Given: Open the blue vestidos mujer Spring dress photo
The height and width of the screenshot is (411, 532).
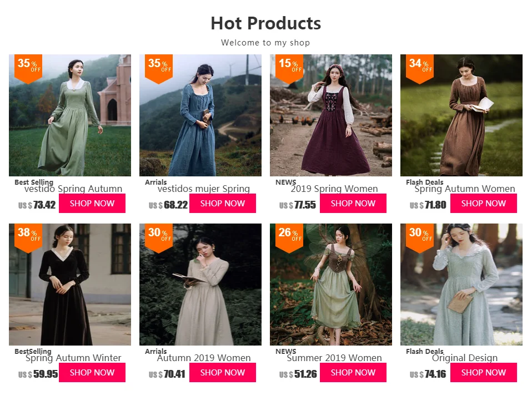Looking at the screenshot, I should click(200, 115).
